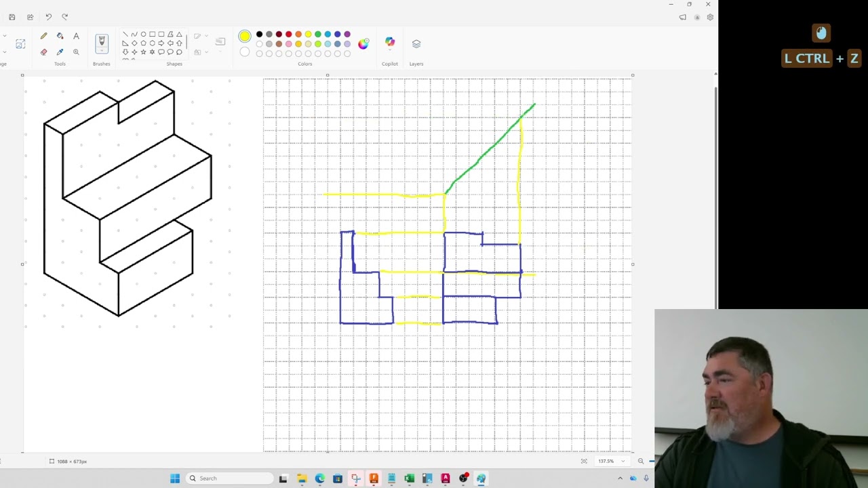Pick the dark red color swatch
The image size is (868, 488).
click(279, 34)
